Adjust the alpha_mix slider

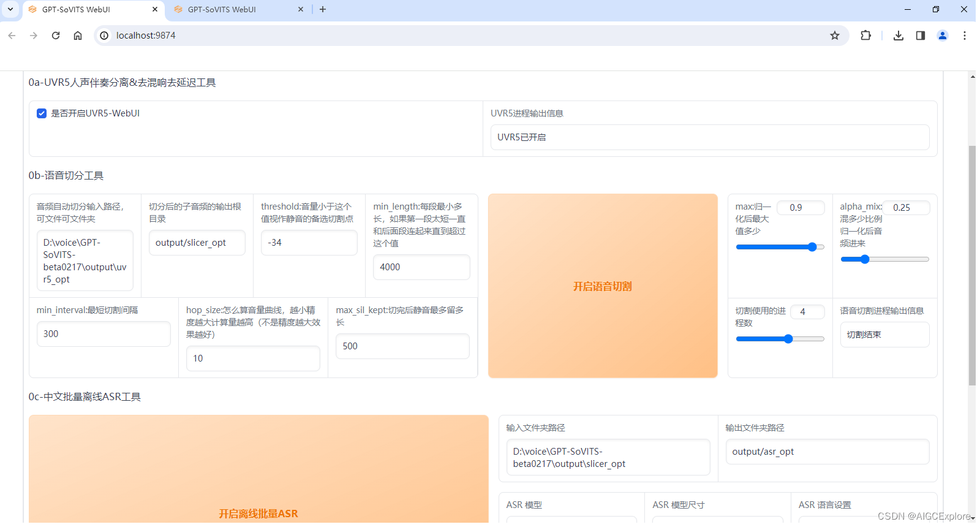click(884, 259)
